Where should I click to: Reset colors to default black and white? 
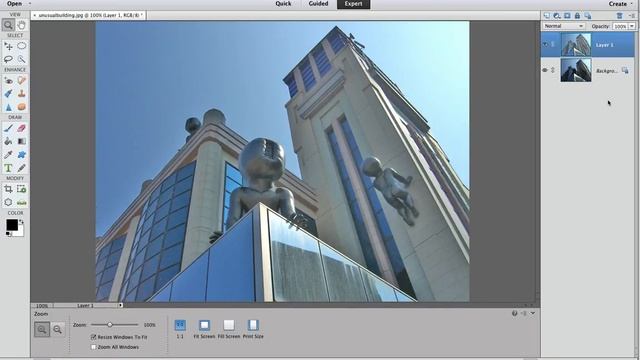8,234
